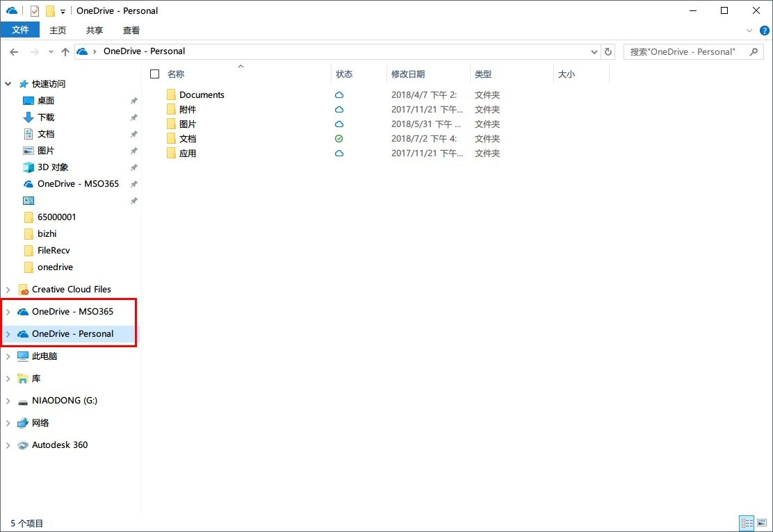Switch to the 共享 ribbon tab

pyautogui.click(x=94, y=30)
